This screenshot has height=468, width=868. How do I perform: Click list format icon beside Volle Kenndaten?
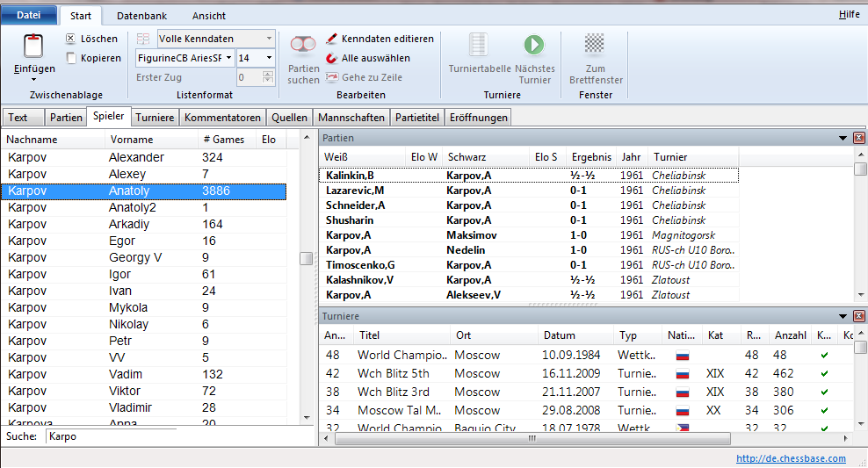(x=143, y=39)
